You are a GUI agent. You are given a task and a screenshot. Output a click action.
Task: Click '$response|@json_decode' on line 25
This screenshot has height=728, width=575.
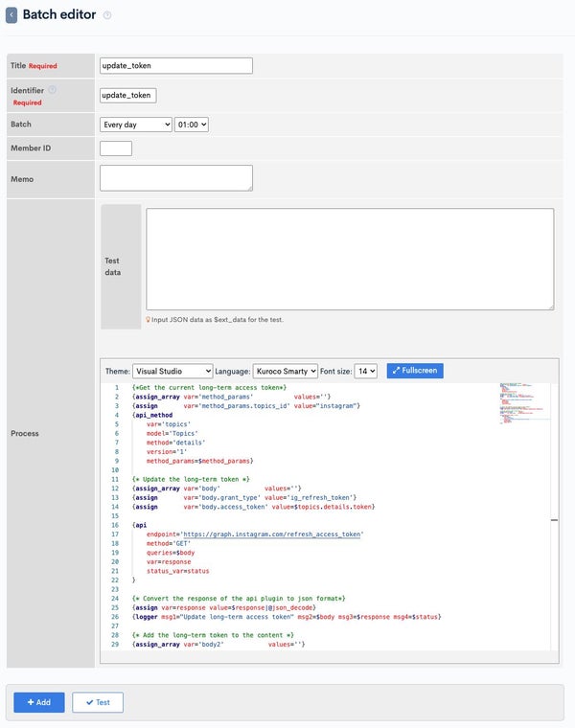coord(272,607)
